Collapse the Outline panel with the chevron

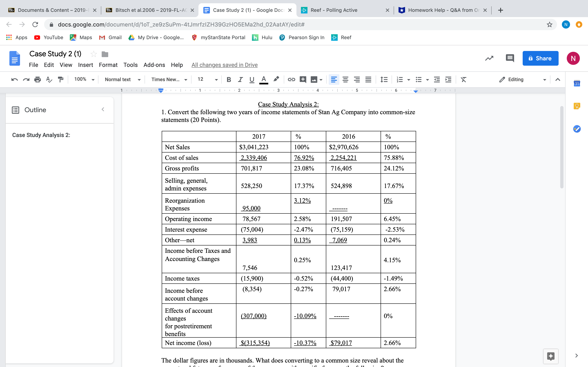click(x=103, y=109)
